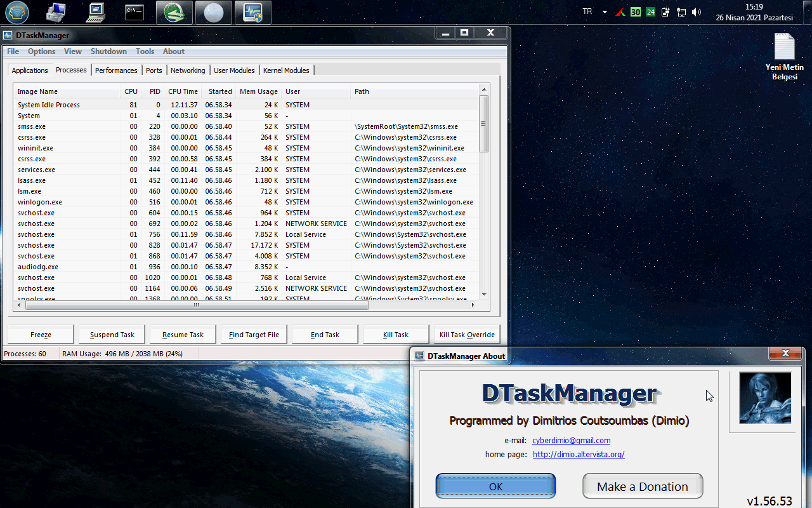Switch to the green globe arrows taskbar app

(x=174, y=12)
